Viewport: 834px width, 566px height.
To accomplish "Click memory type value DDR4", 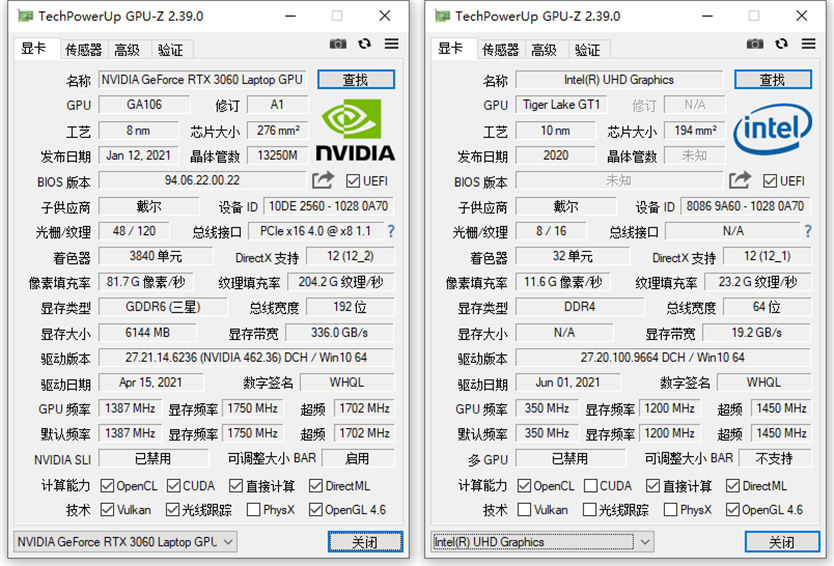I will pyautogui.click(x=580, y=307).
